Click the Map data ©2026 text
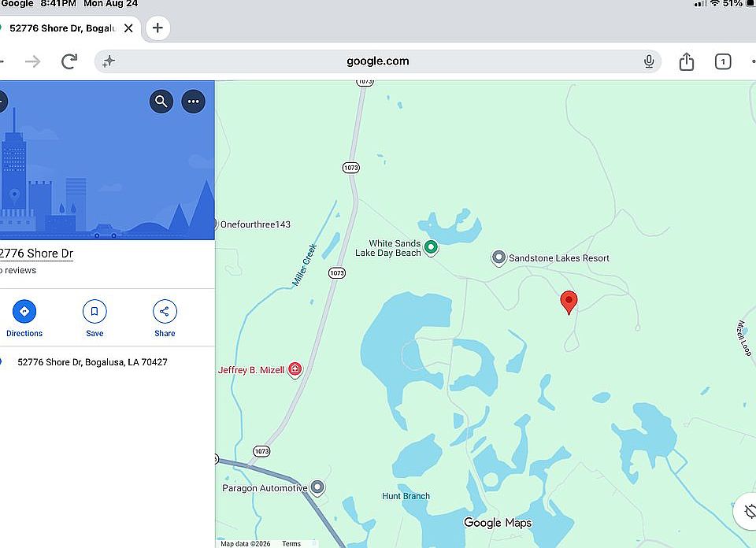Screen dimensions: 756x548 [246, 543]
